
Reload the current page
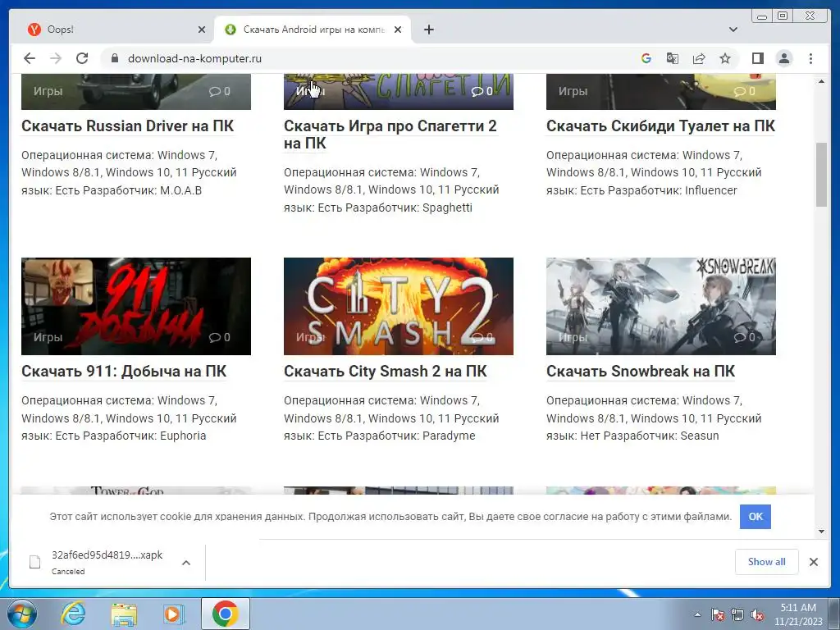click(82, 58)
